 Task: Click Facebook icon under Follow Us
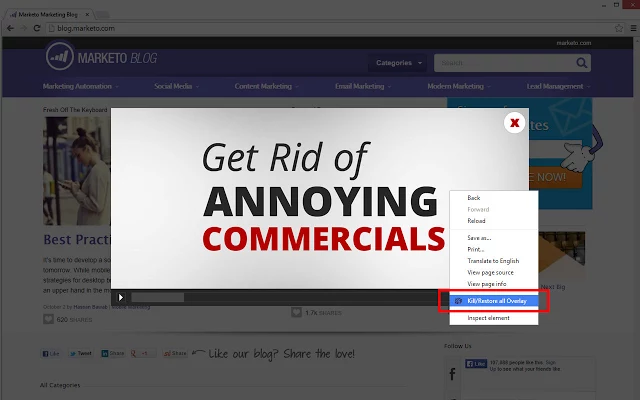(x=452, y=374)
